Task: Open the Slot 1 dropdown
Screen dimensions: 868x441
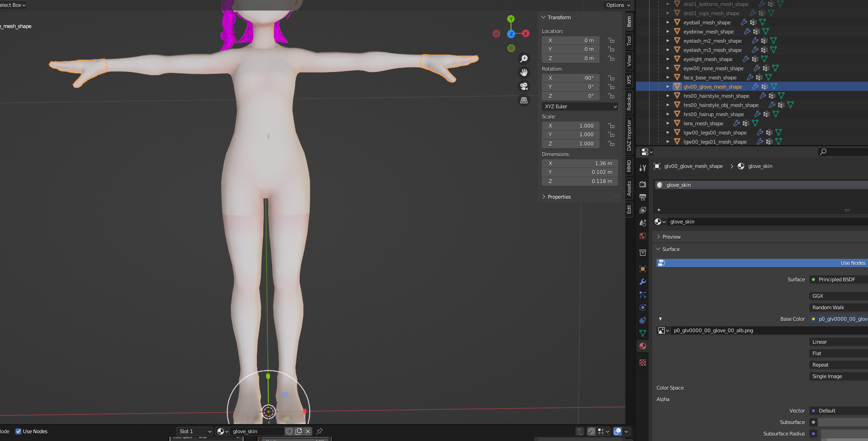Action: pyautogui.click(x=195, y=431)
